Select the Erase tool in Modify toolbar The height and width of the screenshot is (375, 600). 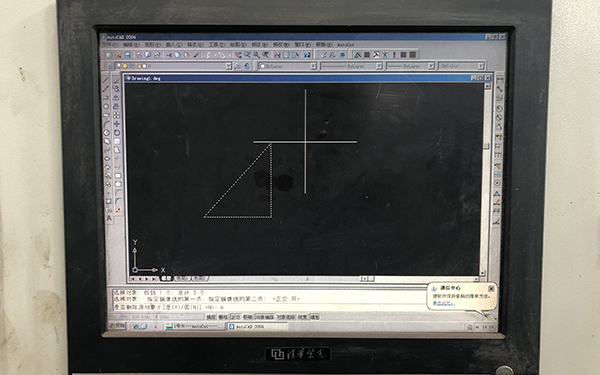(x=116, y=80)
